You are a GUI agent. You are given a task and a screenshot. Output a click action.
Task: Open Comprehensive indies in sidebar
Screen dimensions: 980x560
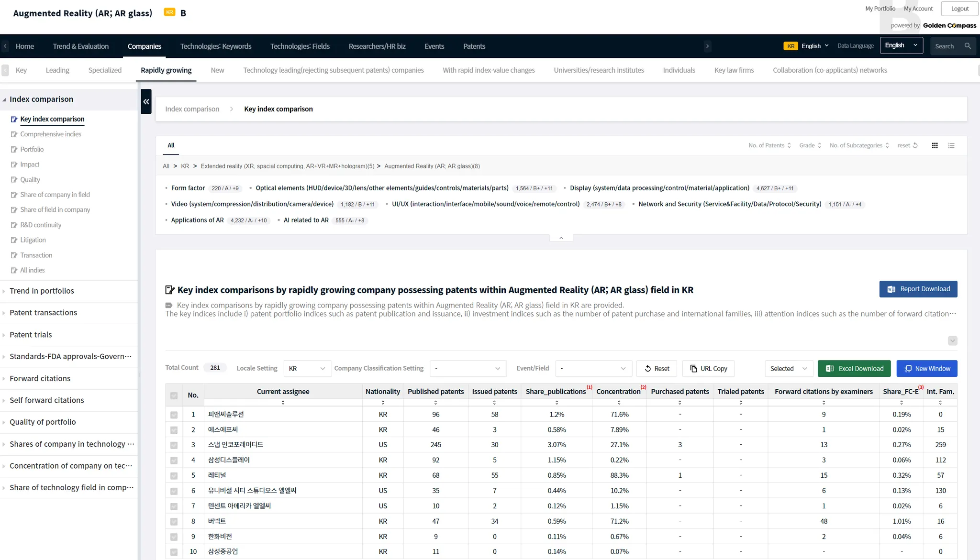(x=51, y=134)
